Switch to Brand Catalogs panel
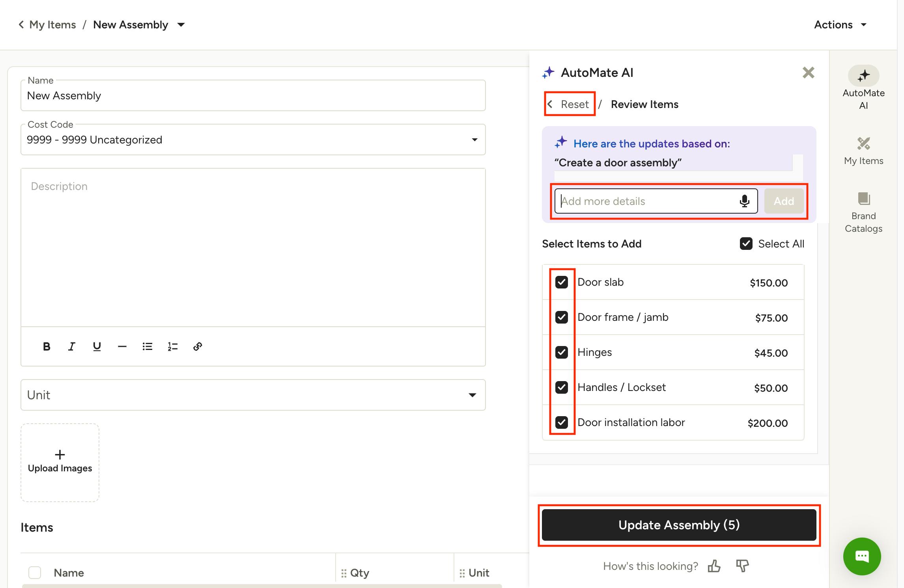904x588 pixels. [863, 213]
